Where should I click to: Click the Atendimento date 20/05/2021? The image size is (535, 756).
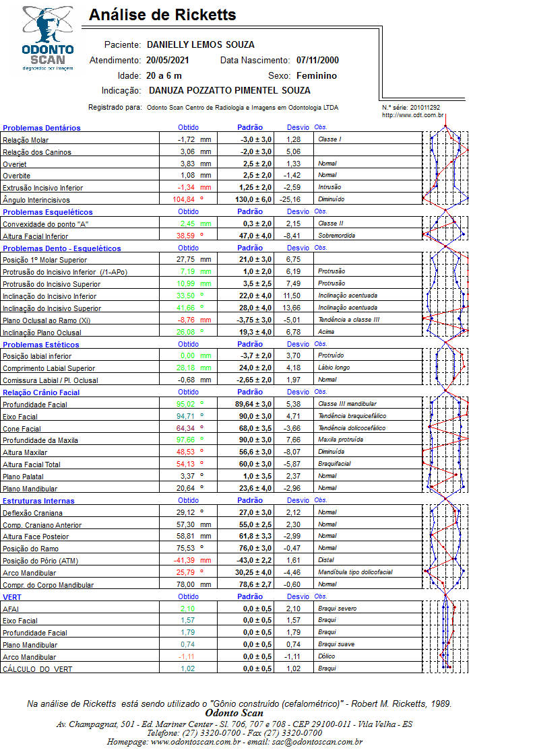point(167,61)
